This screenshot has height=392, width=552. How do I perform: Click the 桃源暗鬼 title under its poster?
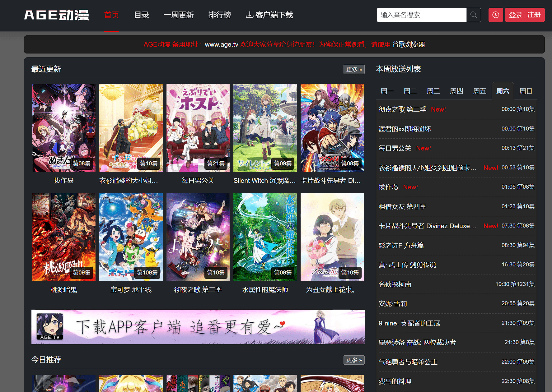pos(64,290)
